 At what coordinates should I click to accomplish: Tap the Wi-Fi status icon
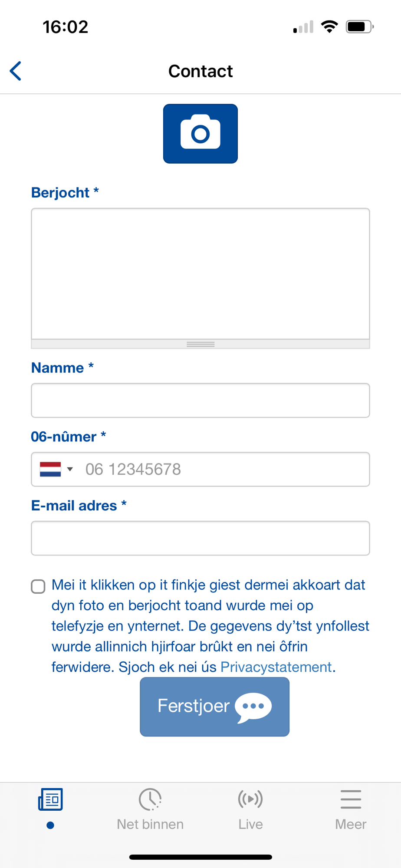(329, 27)
